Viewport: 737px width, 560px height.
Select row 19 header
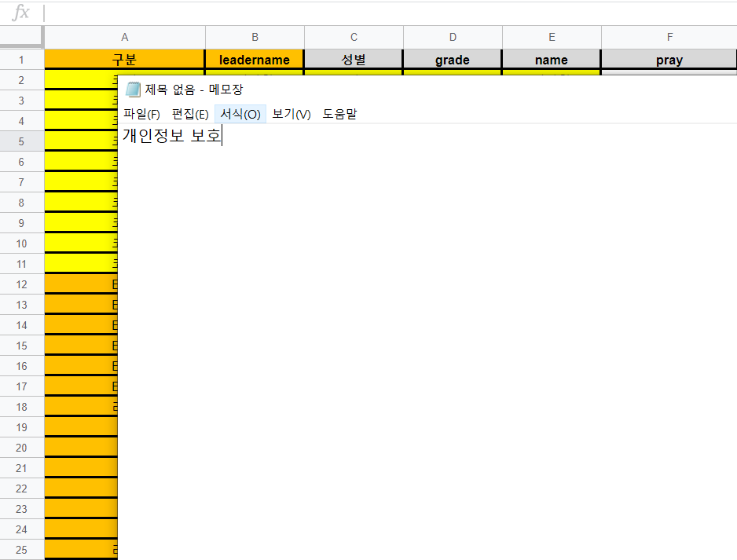[x=22, y=427]
